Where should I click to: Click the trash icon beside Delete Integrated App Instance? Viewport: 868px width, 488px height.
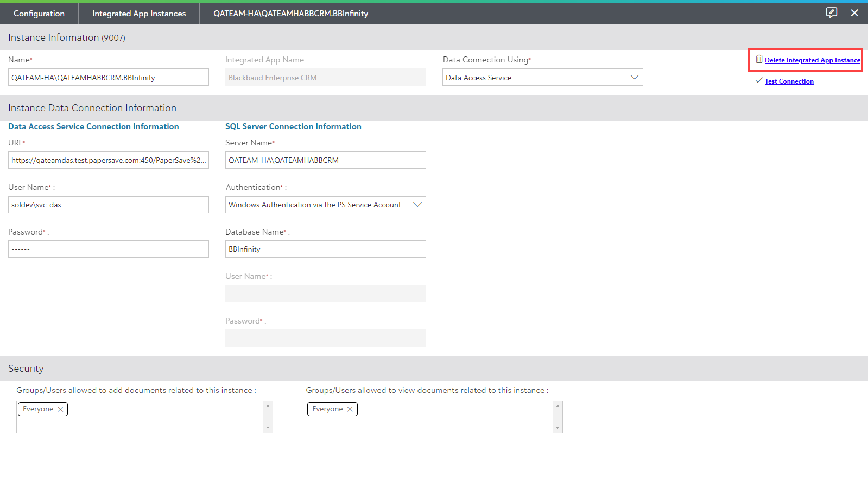[759, 59]
